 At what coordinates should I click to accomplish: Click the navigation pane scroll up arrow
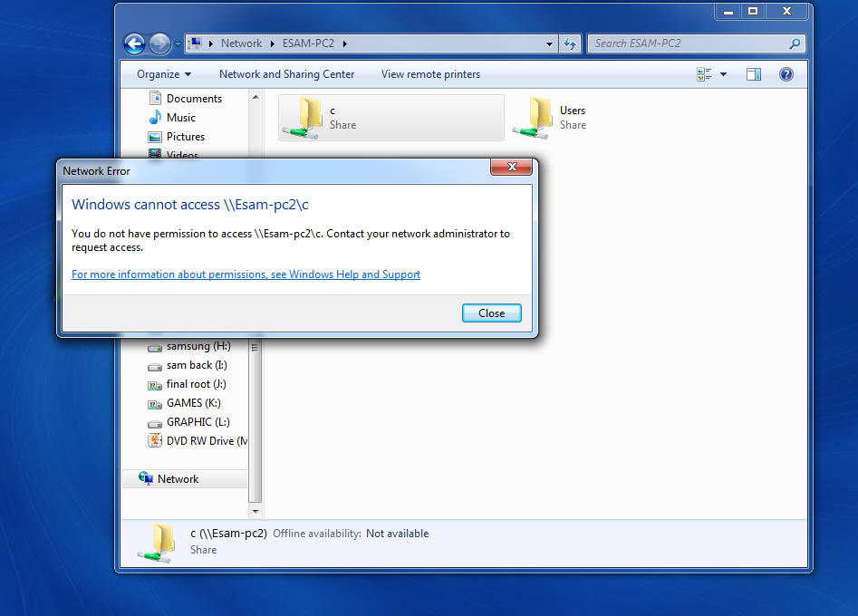click(x=255, y=97)
